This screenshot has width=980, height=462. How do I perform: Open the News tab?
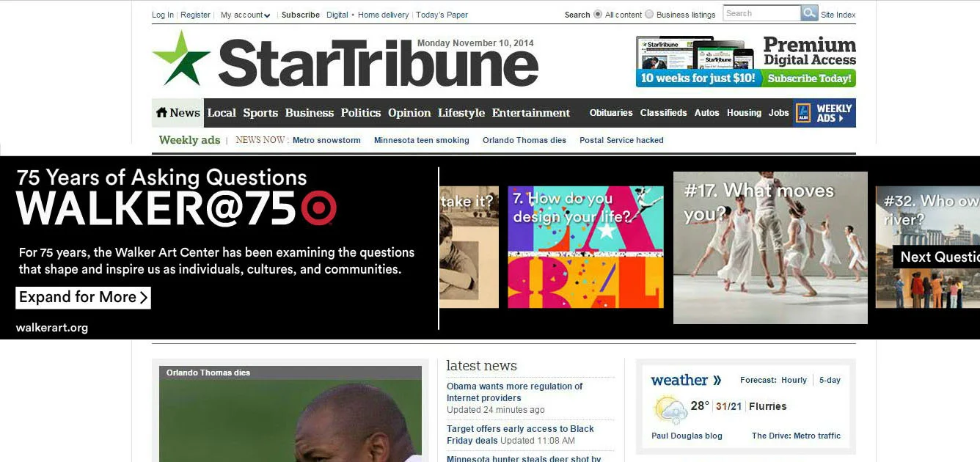click(178, 113)
